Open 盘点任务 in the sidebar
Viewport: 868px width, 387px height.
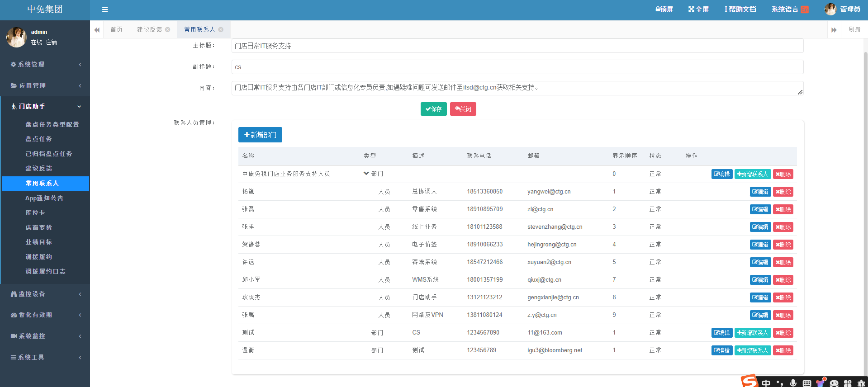(38, 139)
